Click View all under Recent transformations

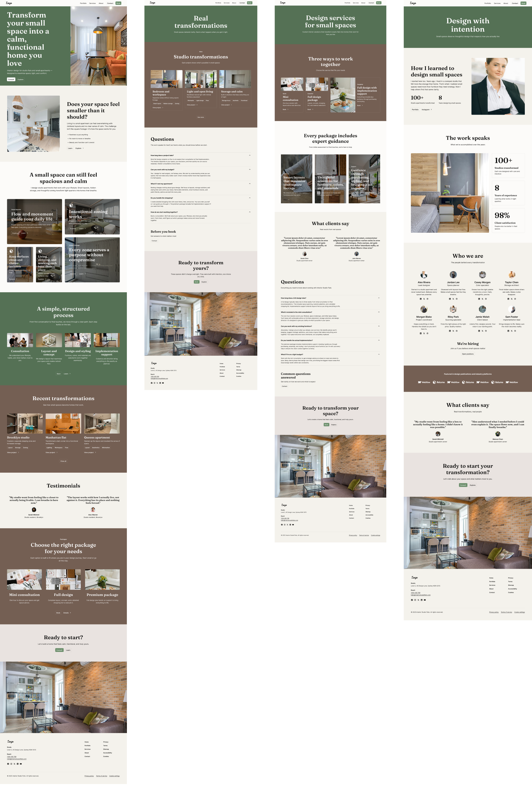[63, 461]
